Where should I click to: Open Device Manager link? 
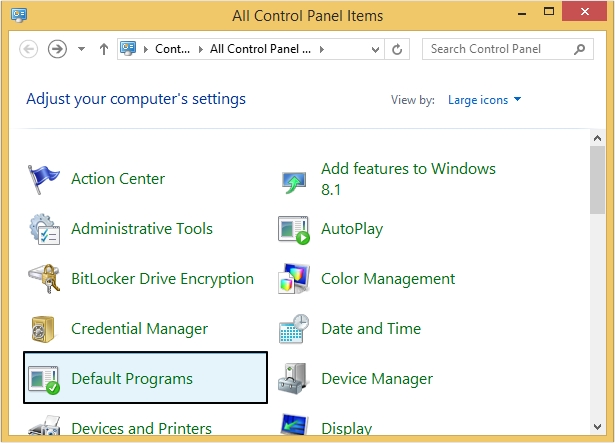click(377, 379)
